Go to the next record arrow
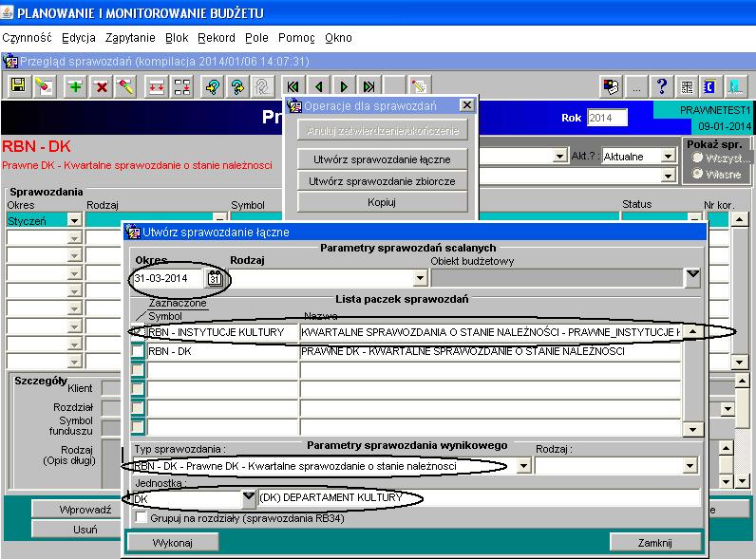Viewport: 756px width, 559px height. (x=343, y=86)
